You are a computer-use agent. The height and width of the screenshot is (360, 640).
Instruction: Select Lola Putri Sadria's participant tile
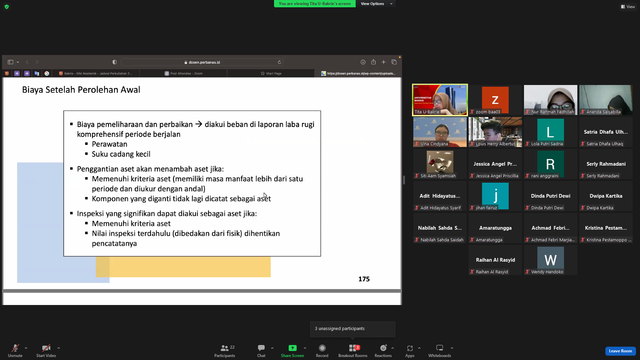pos(550,132)
